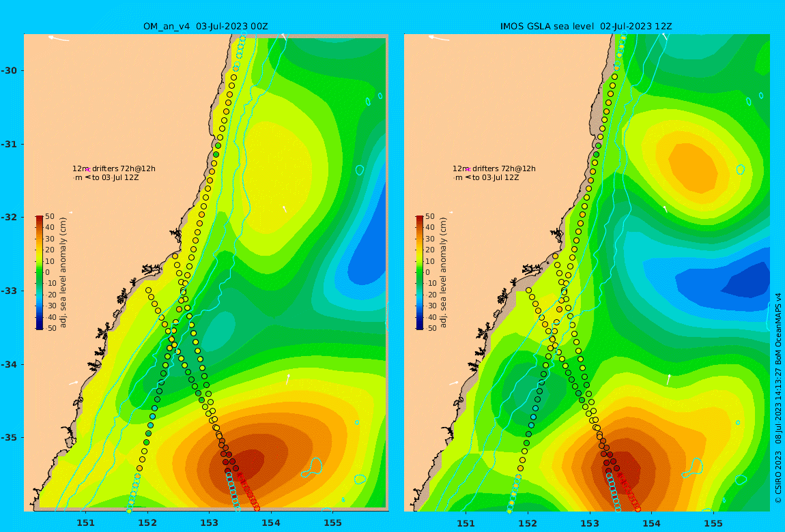Select the -31 latitude axis label
The width and height of the screenshot is (785, 532).
[9, 145]
